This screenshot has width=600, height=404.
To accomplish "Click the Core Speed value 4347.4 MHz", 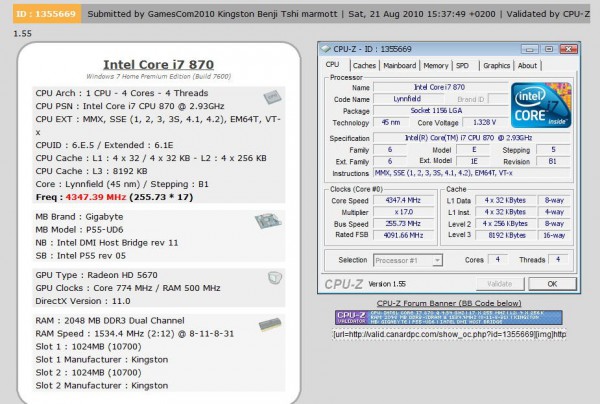I will [403, 200].
